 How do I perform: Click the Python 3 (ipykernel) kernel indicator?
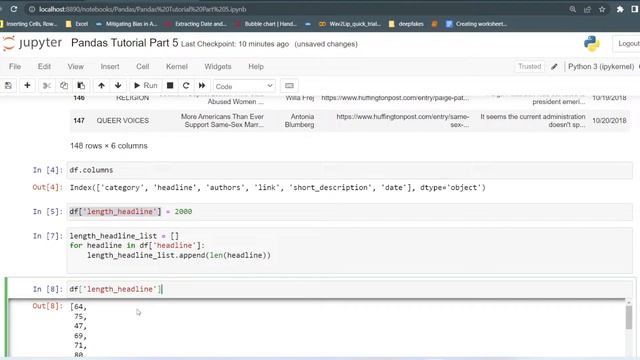click(601, 67)
